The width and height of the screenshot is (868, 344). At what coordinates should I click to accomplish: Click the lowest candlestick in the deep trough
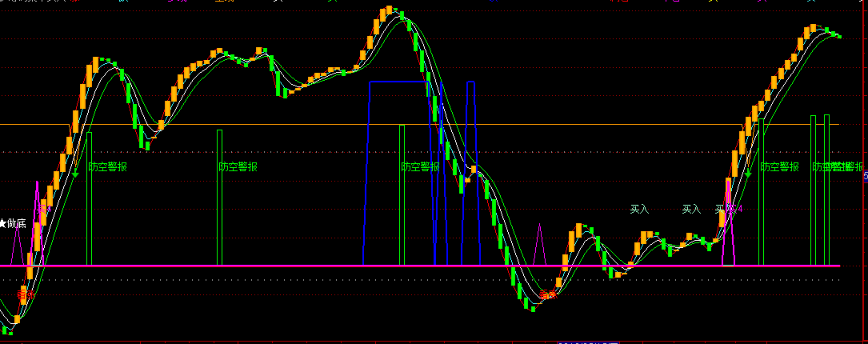click(534, 307)
